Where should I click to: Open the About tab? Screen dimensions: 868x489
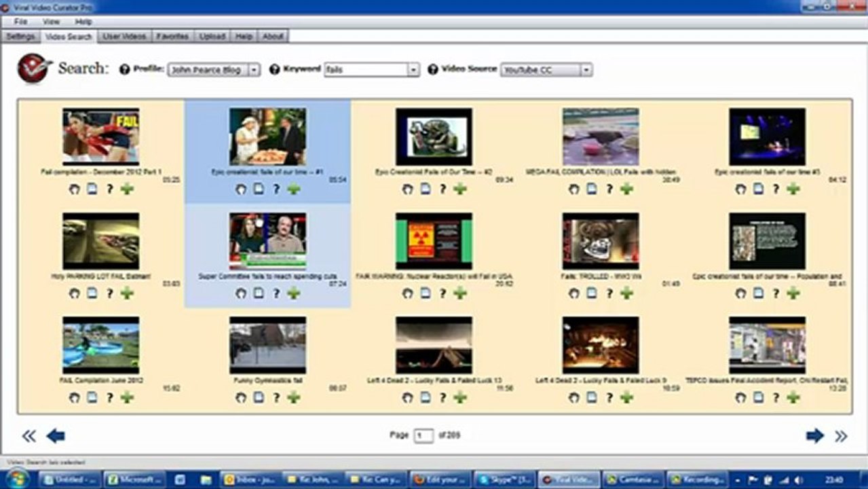coord(273,36)
